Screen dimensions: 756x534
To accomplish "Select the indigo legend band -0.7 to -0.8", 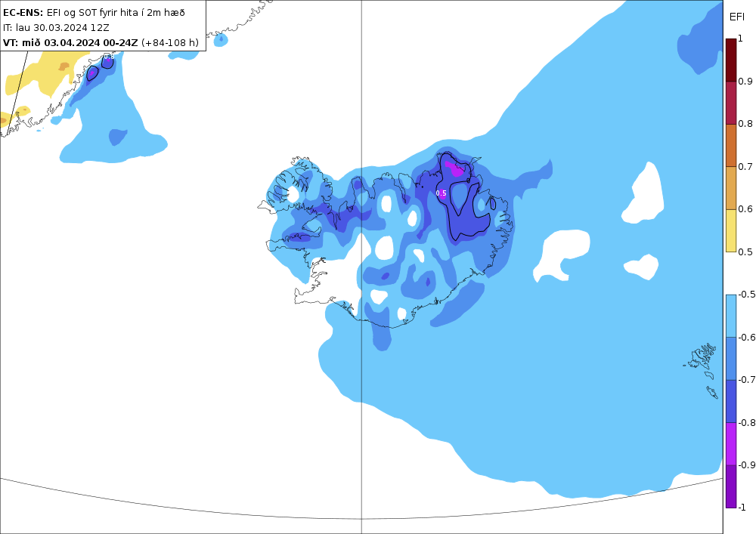I will pos(731,401).
